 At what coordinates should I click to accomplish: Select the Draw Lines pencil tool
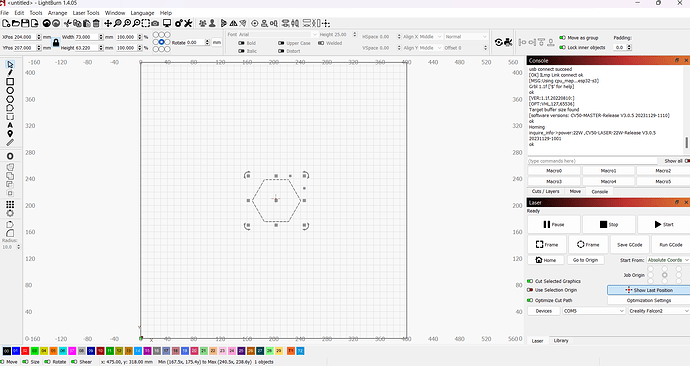[x=10, y=73]
